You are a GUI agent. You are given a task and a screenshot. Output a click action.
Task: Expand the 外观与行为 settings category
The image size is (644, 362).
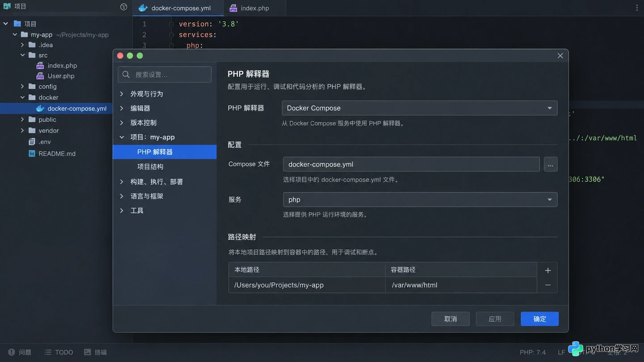pos(122,94)
